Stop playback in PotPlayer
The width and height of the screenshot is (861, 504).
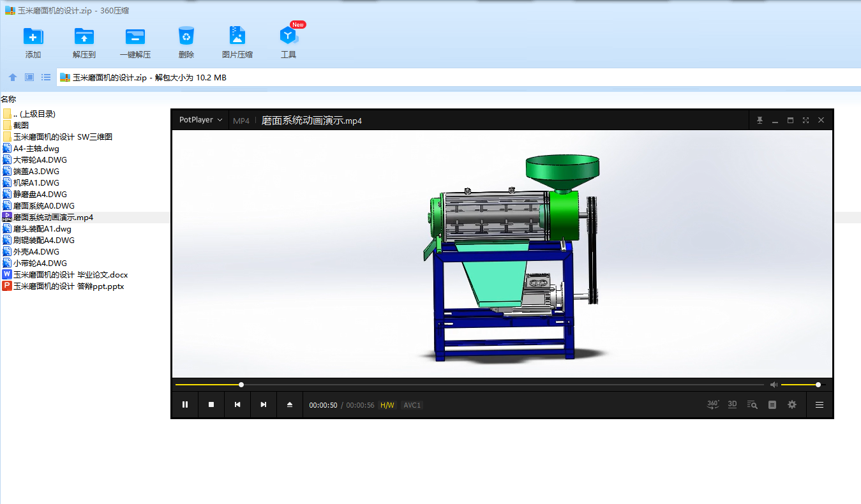point(211,404)
